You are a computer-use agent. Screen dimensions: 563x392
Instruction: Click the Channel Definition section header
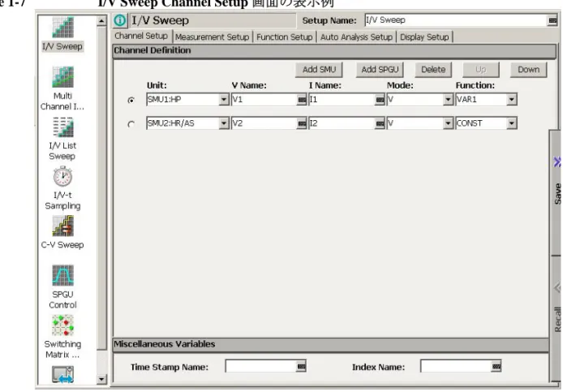tap(334, 50)
